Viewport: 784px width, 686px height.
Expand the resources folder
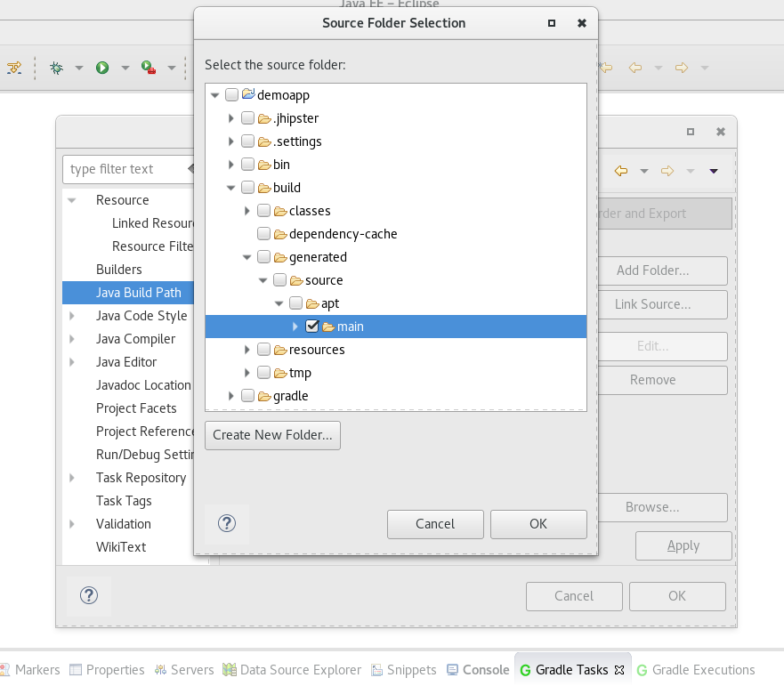[x=247, y=350]
